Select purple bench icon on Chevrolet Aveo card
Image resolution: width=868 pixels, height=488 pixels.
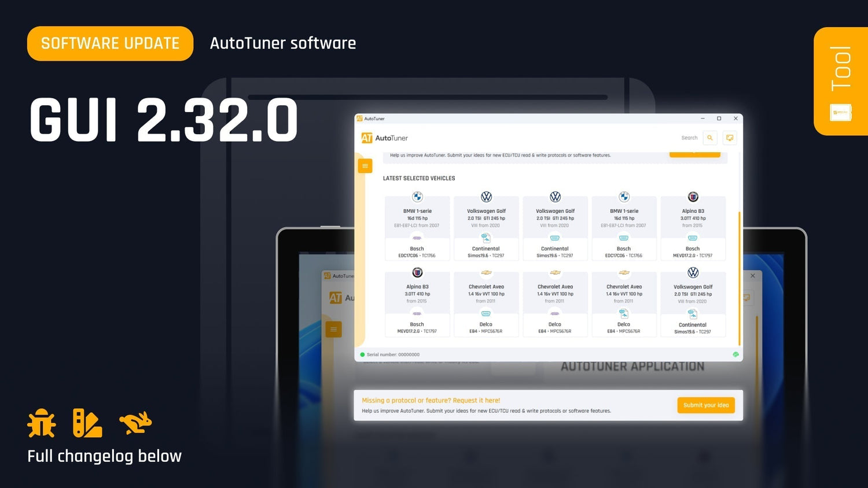(x=555, y=313)
